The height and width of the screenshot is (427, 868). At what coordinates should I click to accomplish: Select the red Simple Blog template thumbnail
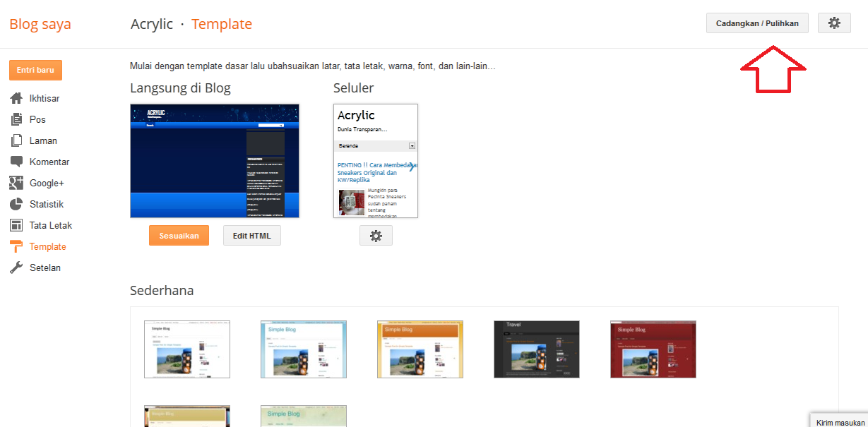coord(653,349)
